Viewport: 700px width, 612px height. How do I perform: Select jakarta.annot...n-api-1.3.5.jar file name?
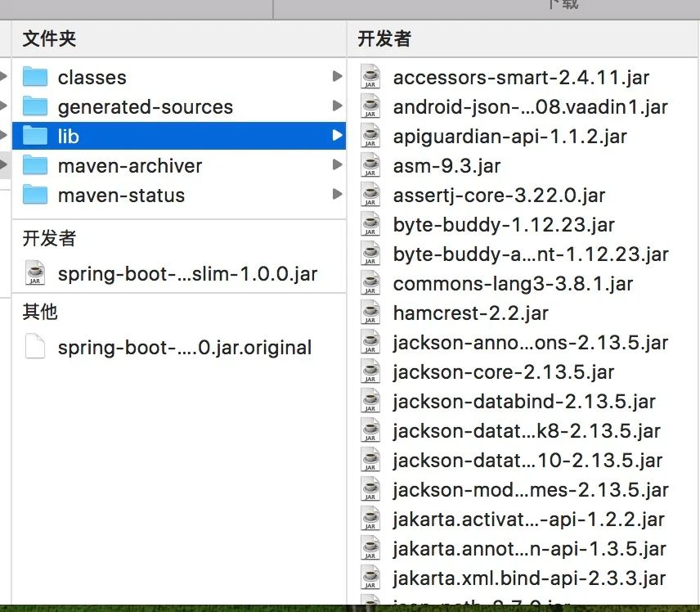(530, 549)
